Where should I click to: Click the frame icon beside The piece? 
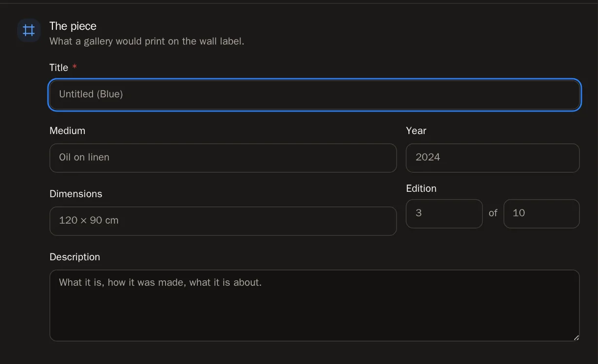click(x=29, y=30)
